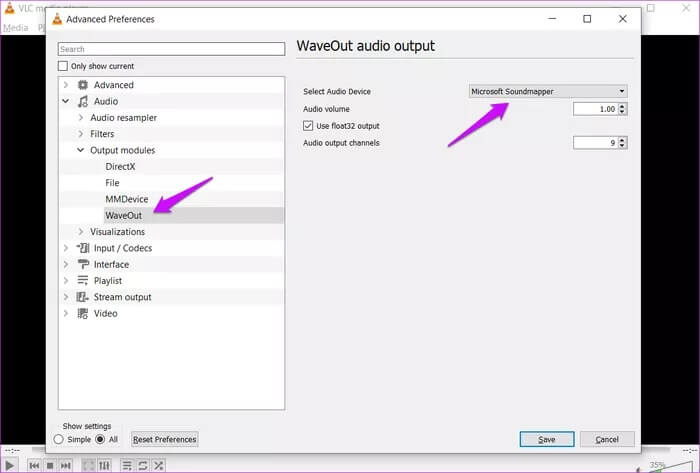Click the Save button

click(547, 439)
